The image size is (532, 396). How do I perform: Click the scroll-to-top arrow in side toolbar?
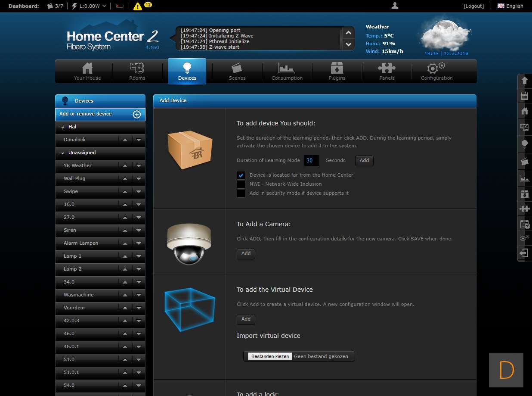coord(524,81)
